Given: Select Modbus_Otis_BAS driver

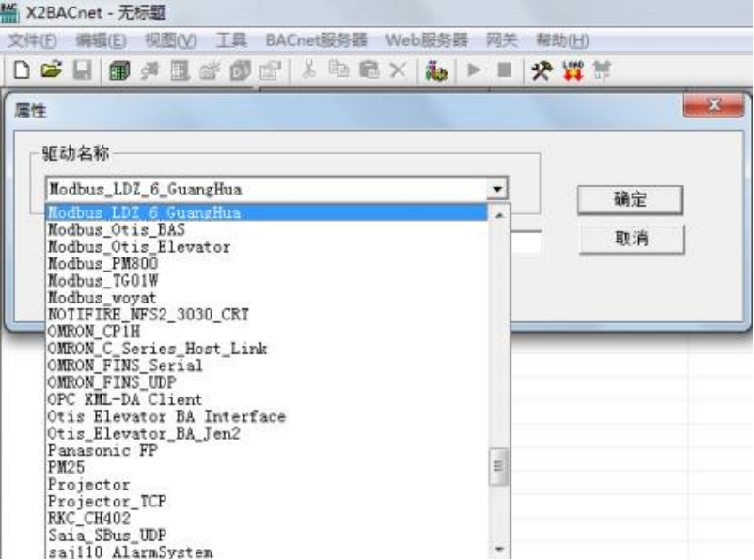Looking at the screenshot, I should click(266, 230).
